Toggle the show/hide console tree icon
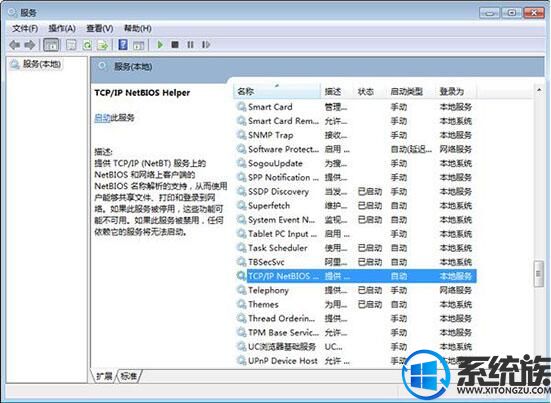 (51, 45)
